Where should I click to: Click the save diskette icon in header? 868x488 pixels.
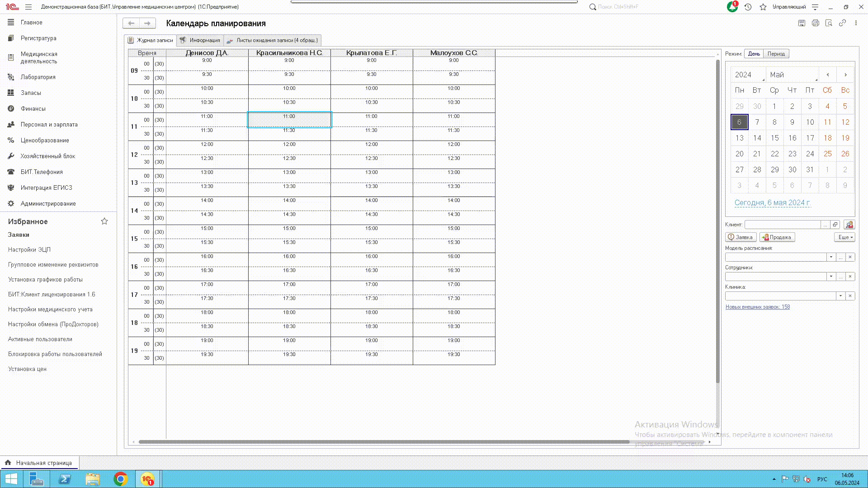click(802, 23)
